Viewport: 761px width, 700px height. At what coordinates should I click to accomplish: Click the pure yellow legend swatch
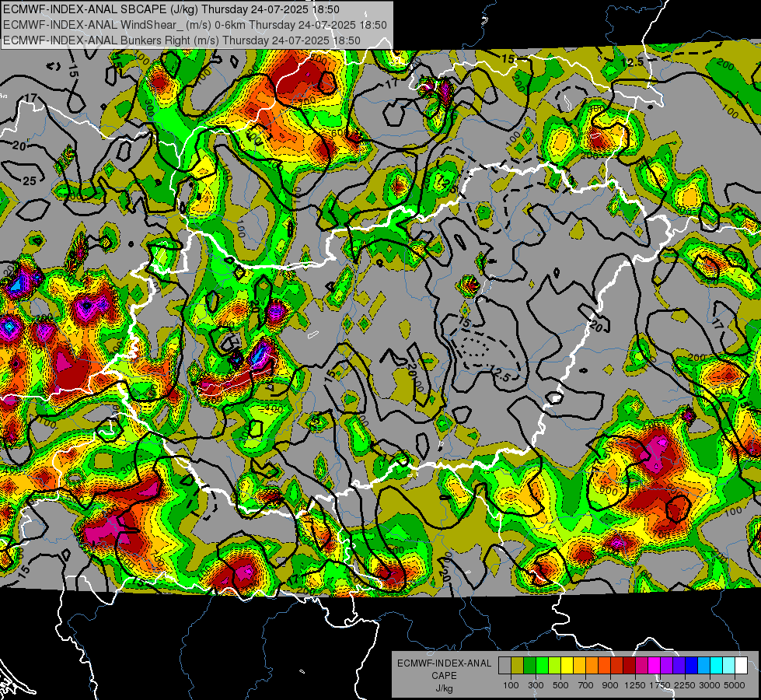coord(567,665)
